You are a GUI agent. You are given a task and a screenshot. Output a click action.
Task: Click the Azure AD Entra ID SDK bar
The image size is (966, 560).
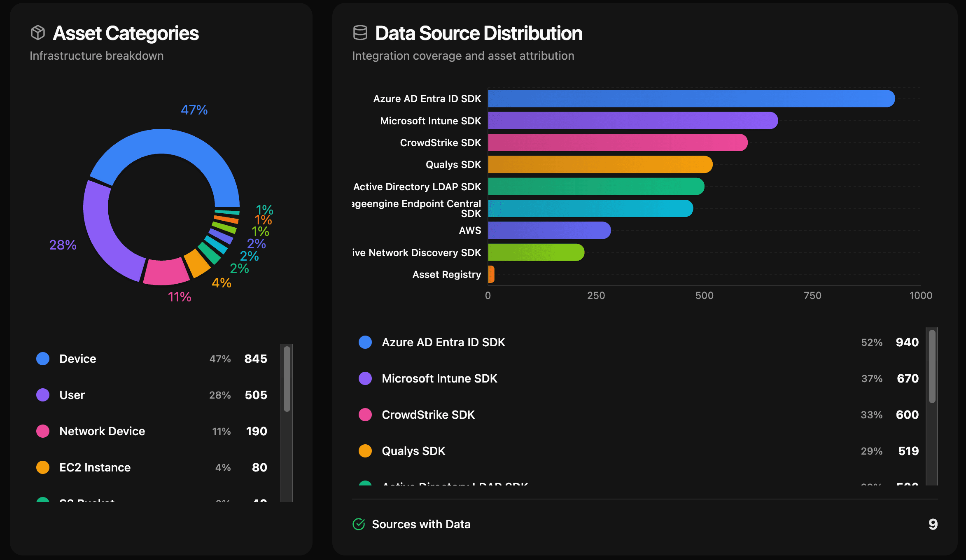[691, 99]
